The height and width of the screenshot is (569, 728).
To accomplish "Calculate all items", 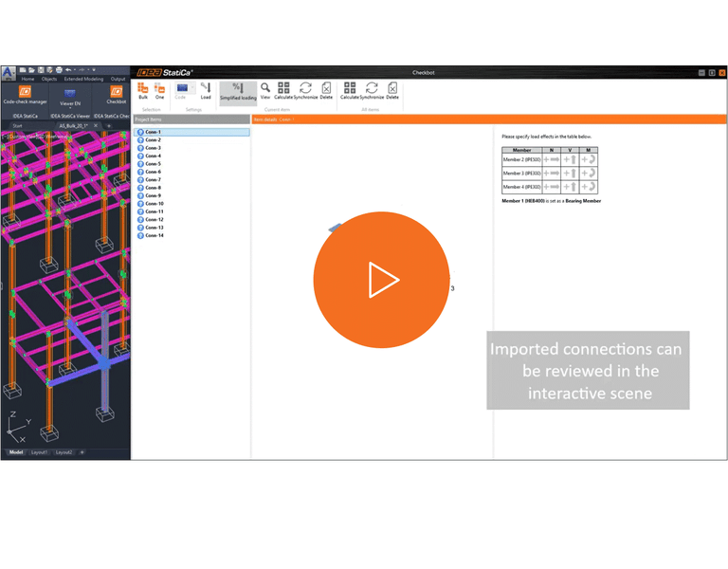I will tap(350, 91).
